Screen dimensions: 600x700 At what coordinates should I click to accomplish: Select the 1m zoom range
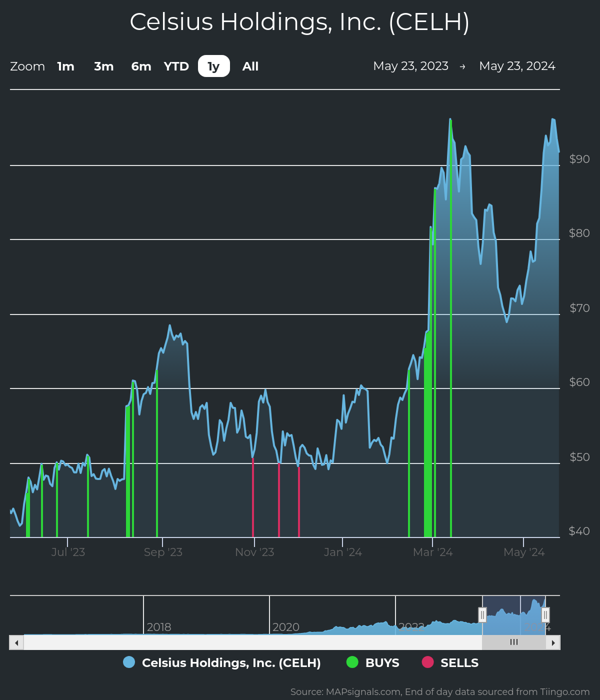pyautogui.click(x=65, y=66)
